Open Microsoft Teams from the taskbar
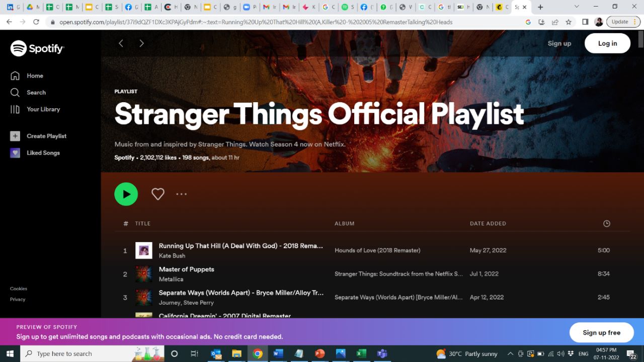644x362 pixels. click(382, 354)
